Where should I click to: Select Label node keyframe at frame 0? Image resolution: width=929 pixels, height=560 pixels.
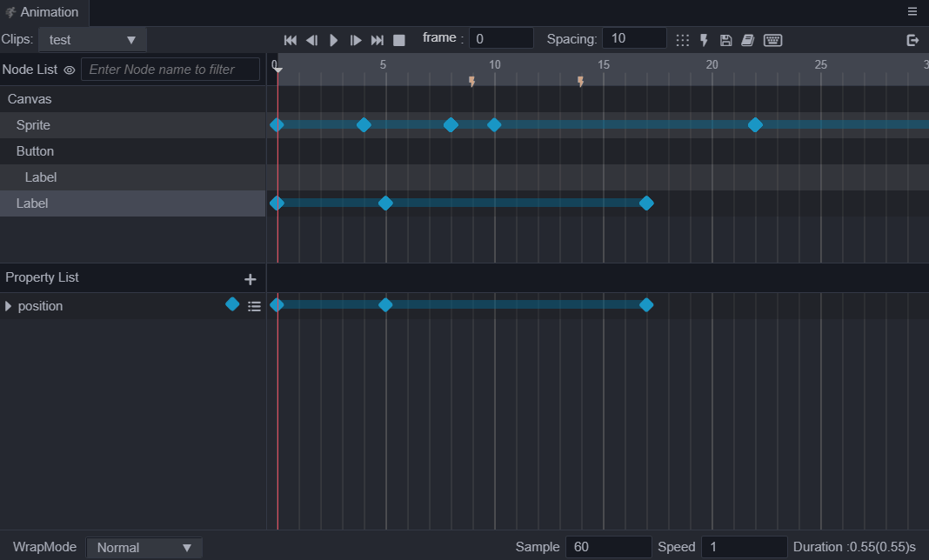click(x=277, y=203)
